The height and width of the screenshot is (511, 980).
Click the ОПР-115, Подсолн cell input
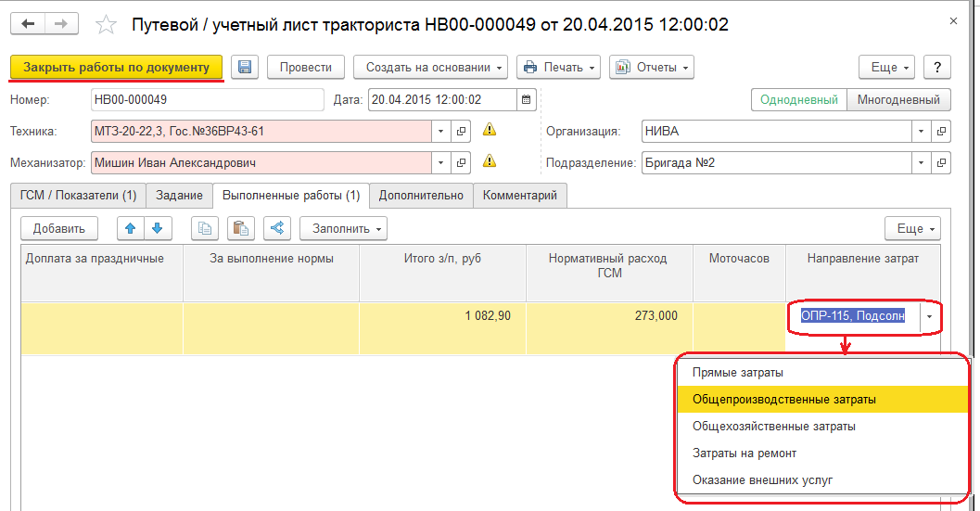(853, 316)
